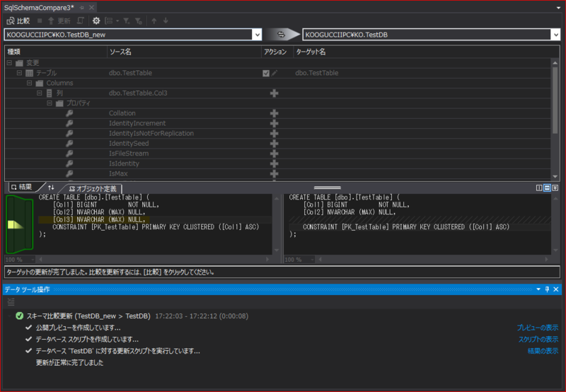
Task: Click the first filter funnel icon
Action: [127, 21]
